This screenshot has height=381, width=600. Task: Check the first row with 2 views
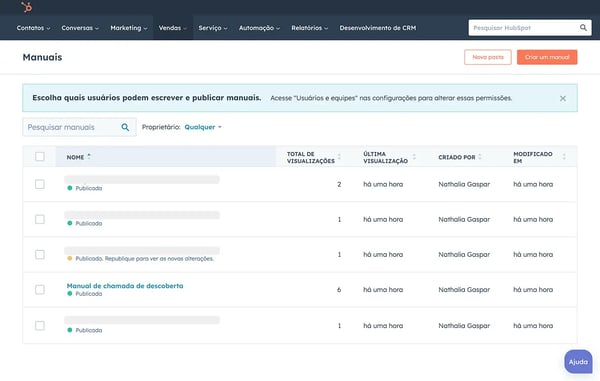point(40,184)
